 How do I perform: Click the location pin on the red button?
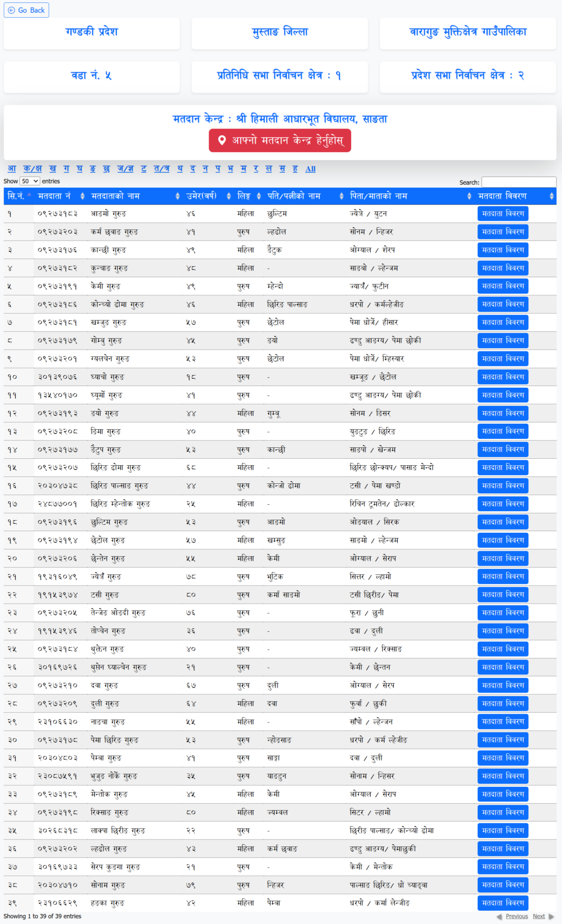(222, 140)
